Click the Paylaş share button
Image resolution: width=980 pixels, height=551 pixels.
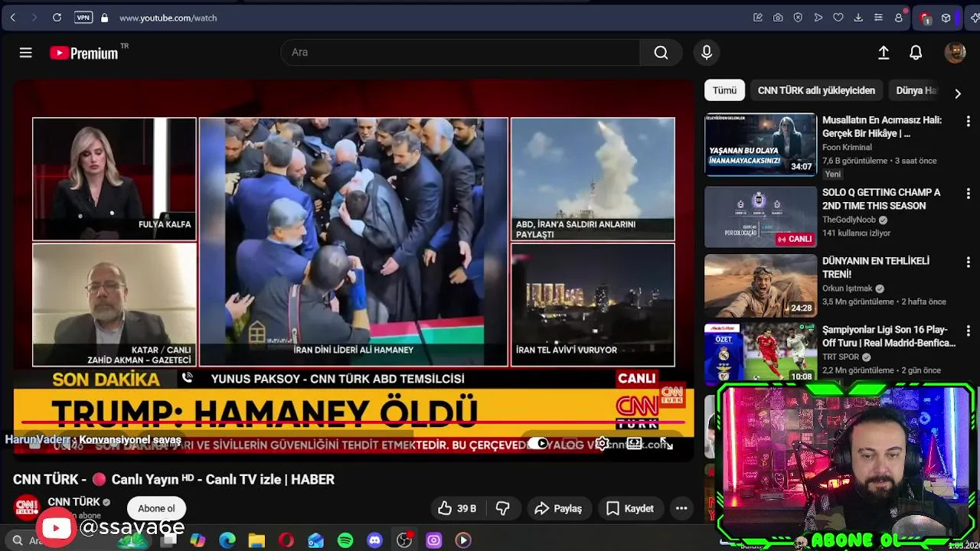coord(558,508)
